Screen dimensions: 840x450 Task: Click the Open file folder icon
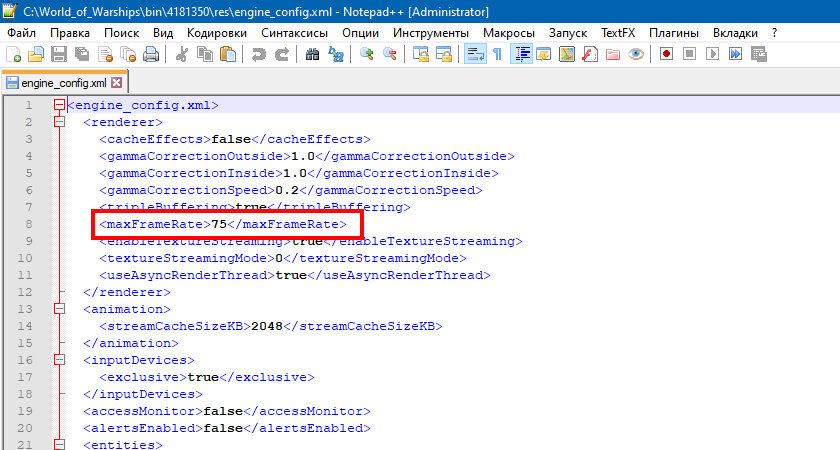pyautogui.click(x=35, y=54)
